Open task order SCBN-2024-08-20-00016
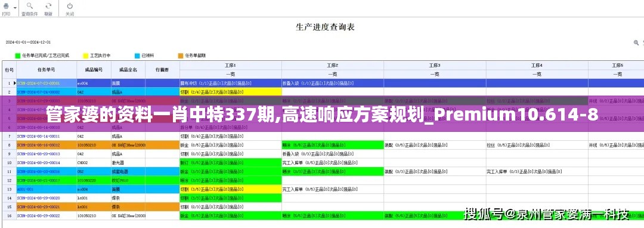 point(38,171)
